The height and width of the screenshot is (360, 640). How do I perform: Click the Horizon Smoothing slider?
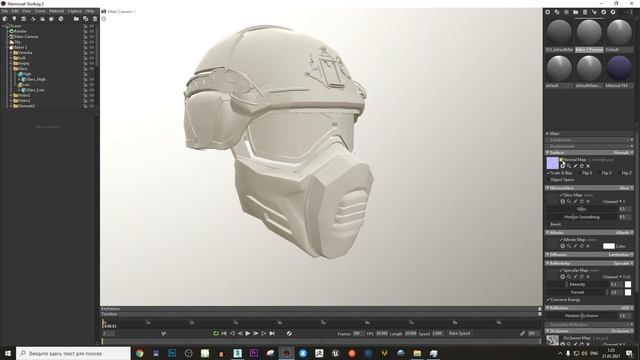coord(582,217)
